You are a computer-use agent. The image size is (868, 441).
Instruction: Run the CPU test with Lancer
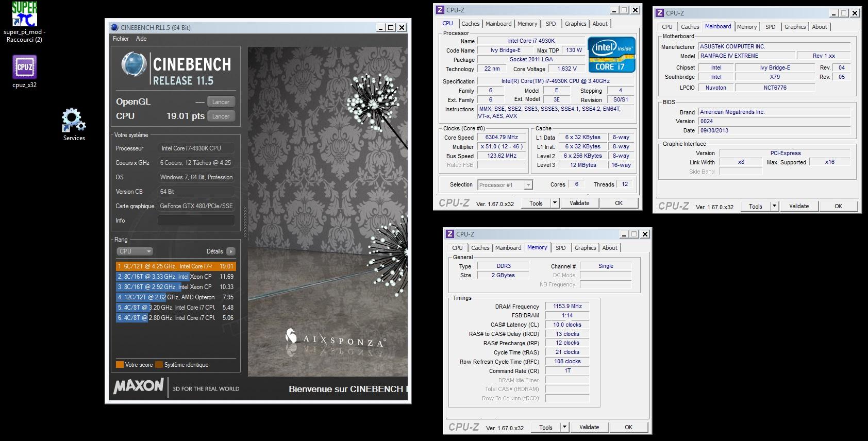tap(221, 116)
